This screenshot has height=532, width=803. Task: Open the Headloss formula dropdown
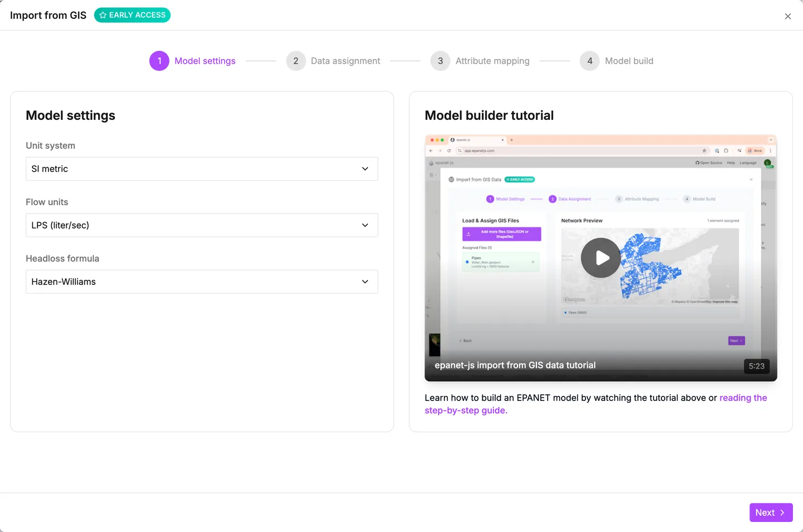[x=202, y=282]
